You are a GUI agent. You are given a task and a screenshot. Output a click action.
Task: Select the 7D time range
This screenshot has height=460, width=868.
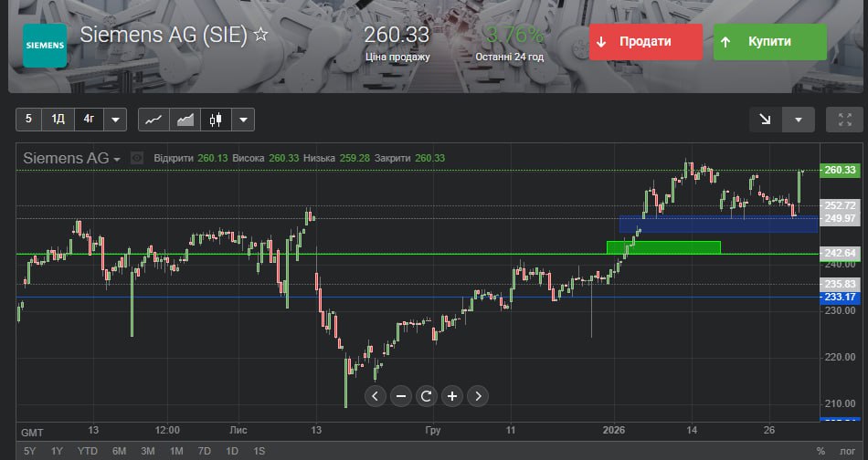point(205,451)
